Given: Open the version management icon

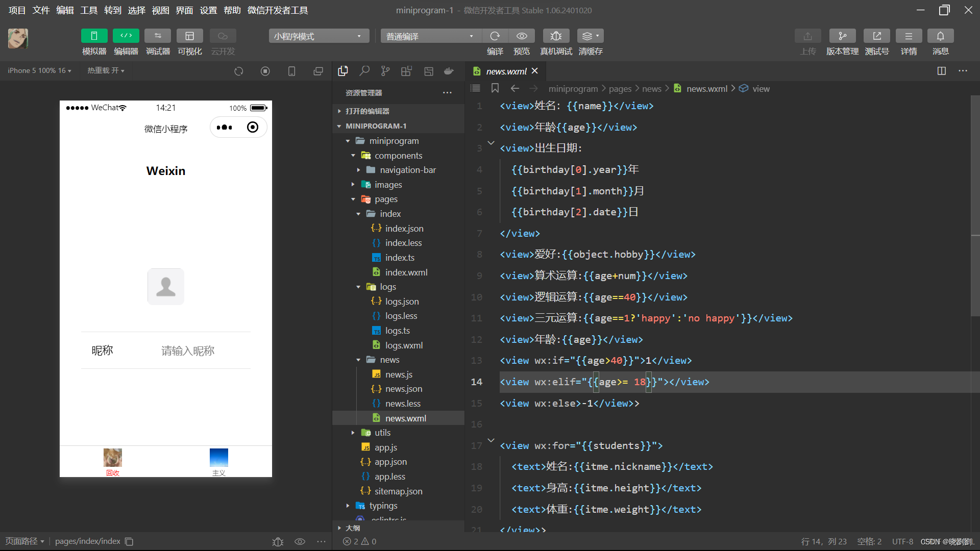Looking at the screenshot, I should click(x=842, y=36).
